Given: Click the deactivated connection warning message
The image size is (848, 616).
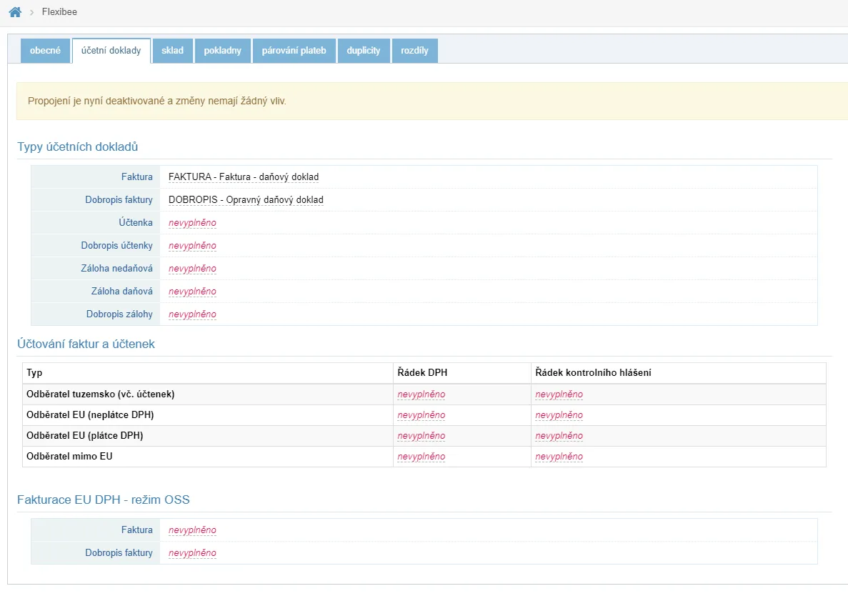Looking at the screenshot, I should point(157,101).
